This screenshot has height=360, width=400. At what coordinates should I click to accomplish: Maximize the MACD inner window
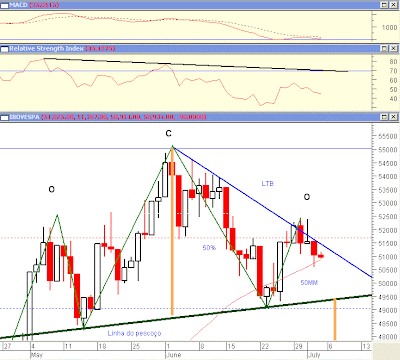coord(384,5)
